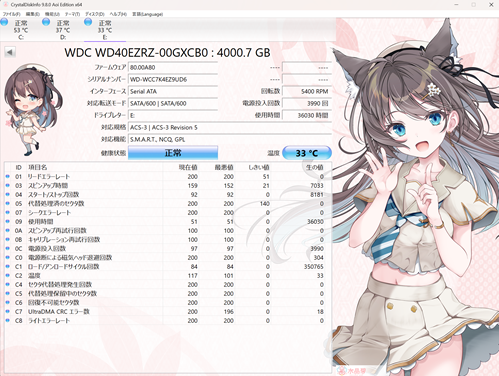Image resolution: width=499 pixels, height=376 pixels.
Task: Click raw value 350765 in row C1
Action: 314,266
